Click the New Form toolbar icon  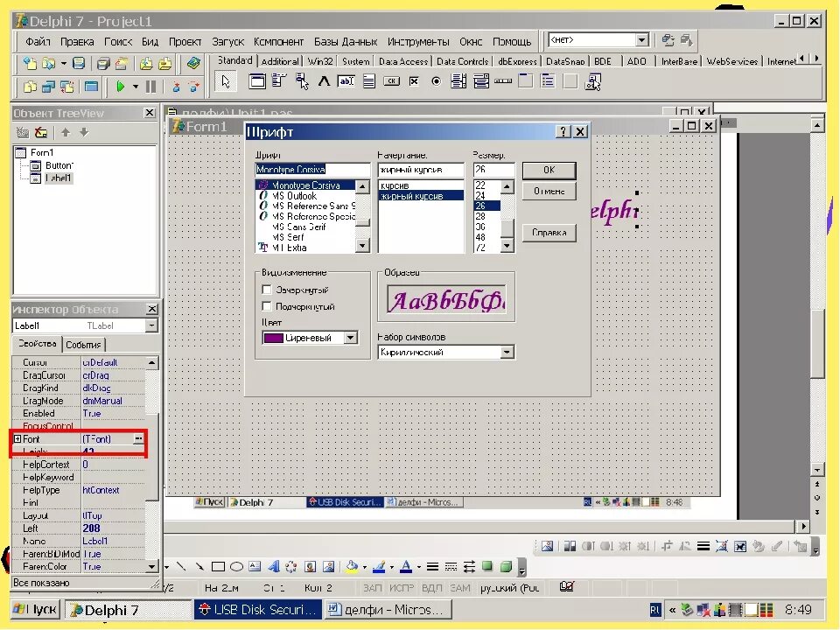(x=92, y=87)
